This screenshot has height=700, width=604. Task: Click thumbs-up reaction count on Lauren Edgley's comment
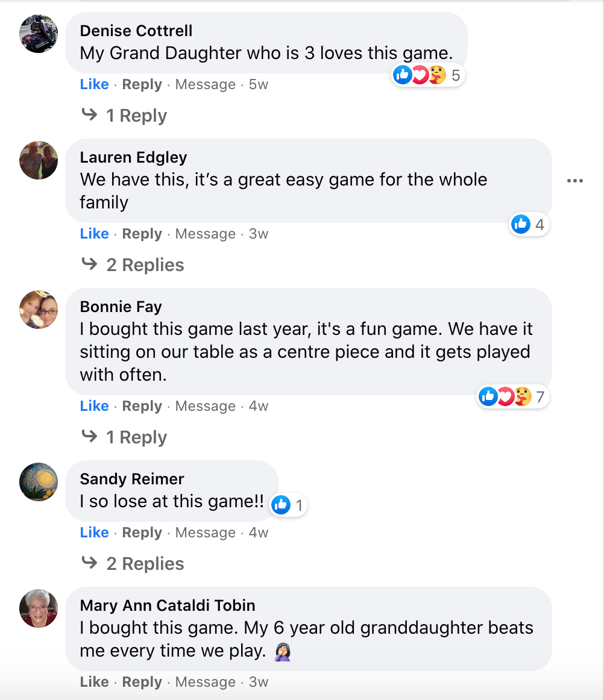tap(529, 225)
